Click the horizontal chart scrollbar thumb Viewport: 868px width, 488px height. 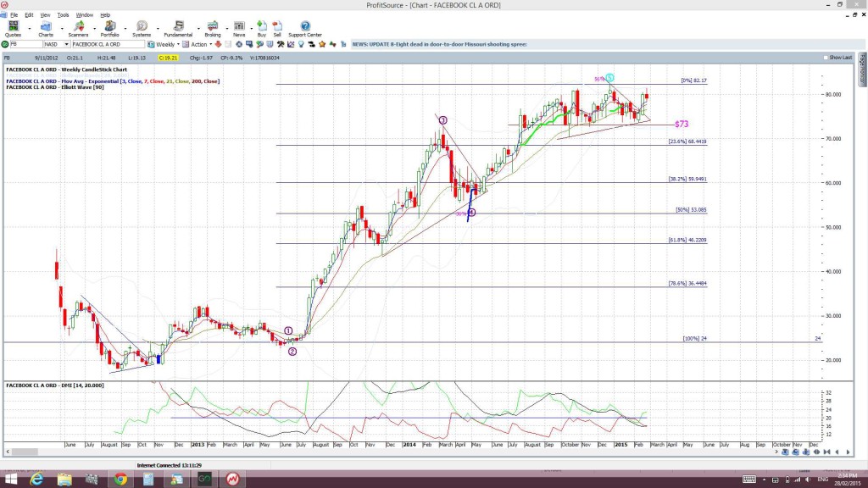[25, 452]
